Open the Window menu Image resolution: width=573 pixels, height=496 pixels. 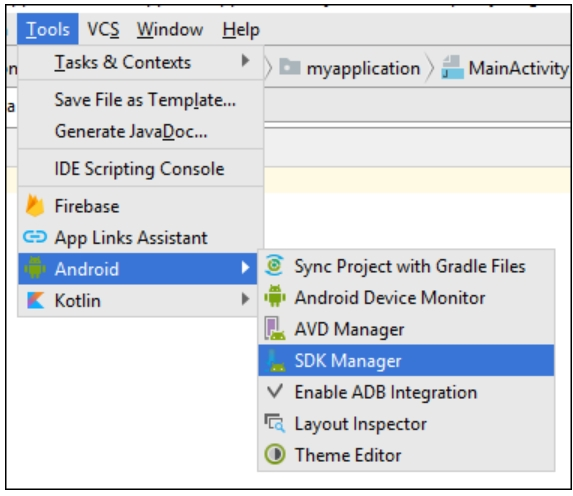(170, 29)
